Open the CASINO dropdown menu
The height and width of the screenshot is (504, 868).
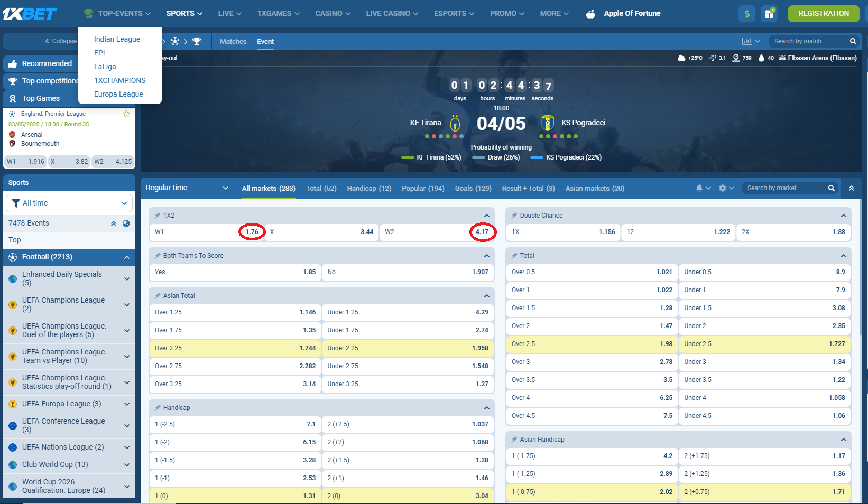(x=333, y=13)
